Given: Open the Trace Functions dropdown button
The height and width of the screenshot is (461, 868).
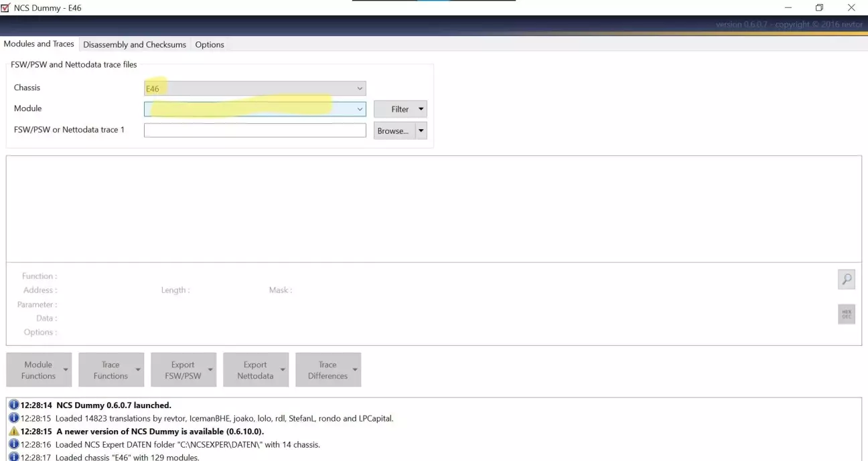Looking at the screenshot, I should pyautogui.click(x=111, y=370).
